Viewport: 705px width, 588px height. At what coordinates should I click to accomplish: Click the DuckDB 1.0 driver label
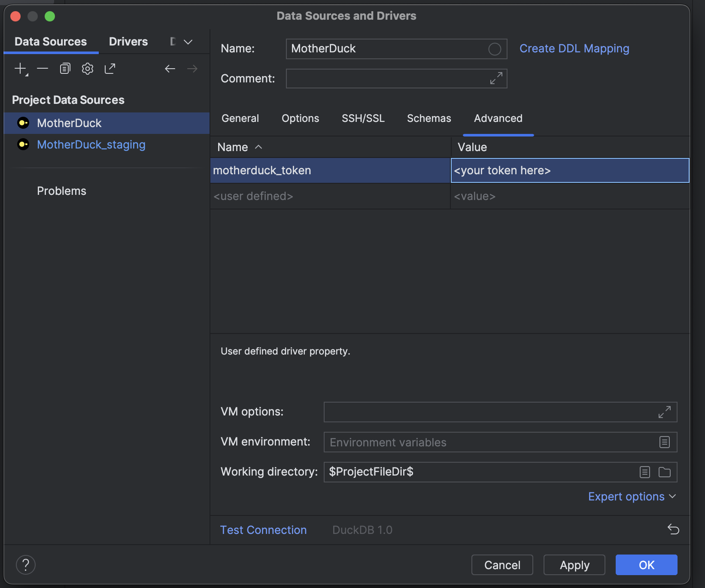[362, 530]
